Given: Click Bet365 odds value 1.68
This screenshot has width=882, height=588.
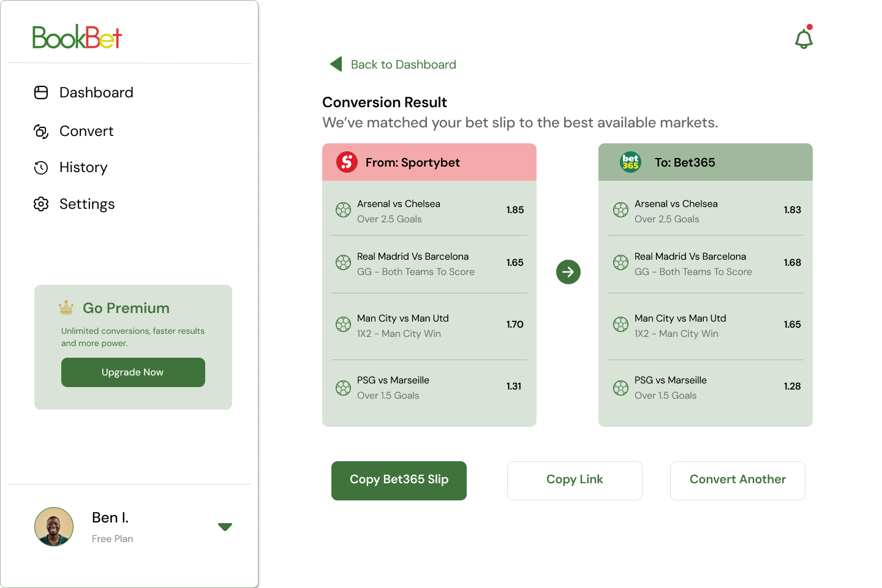Looking at the screenshot, I should [793, 263].
